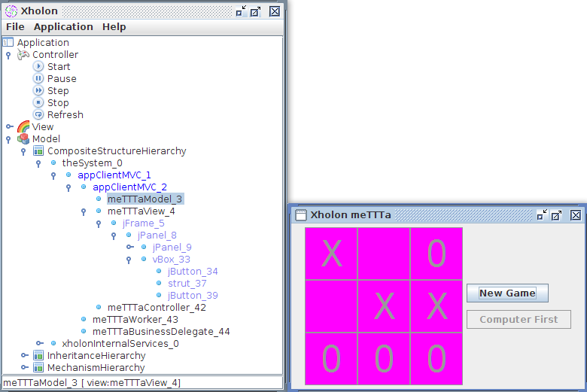Viewport: 587px width, 392px height.
Task: Open the Help menu
Action: pyautogui.click(x=114, y=27)
